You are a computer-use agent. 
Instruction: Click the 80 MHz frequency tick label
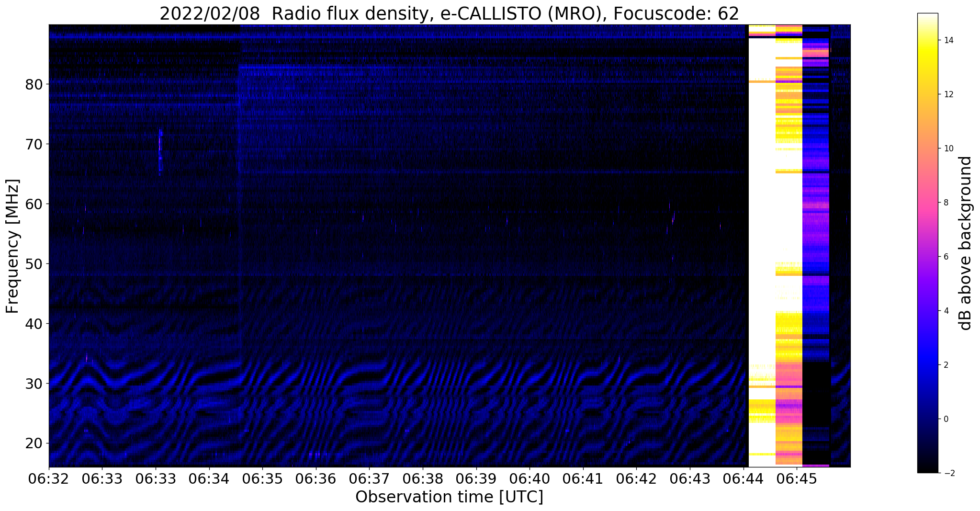(34, 85)
